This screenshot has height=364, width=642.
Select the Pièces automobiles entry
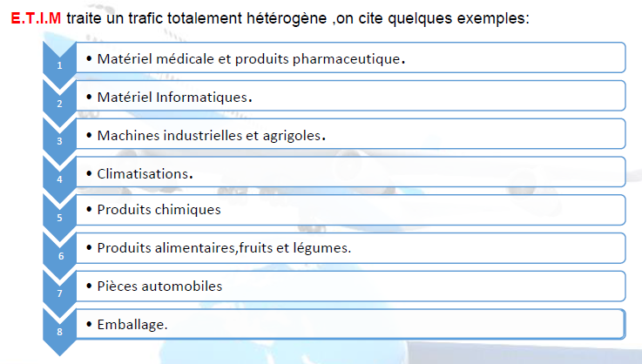click(x=351, y=286)
